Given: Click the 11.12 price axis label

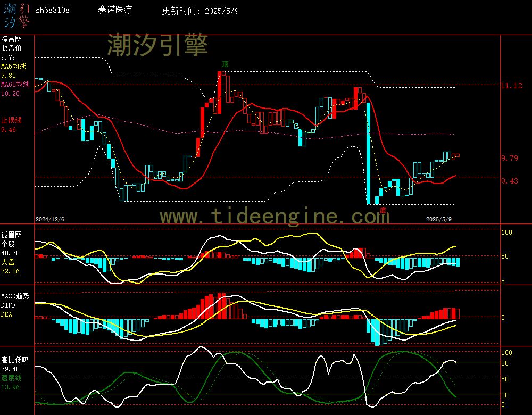Looking at the screenshot, I should [x=512, y=86].
